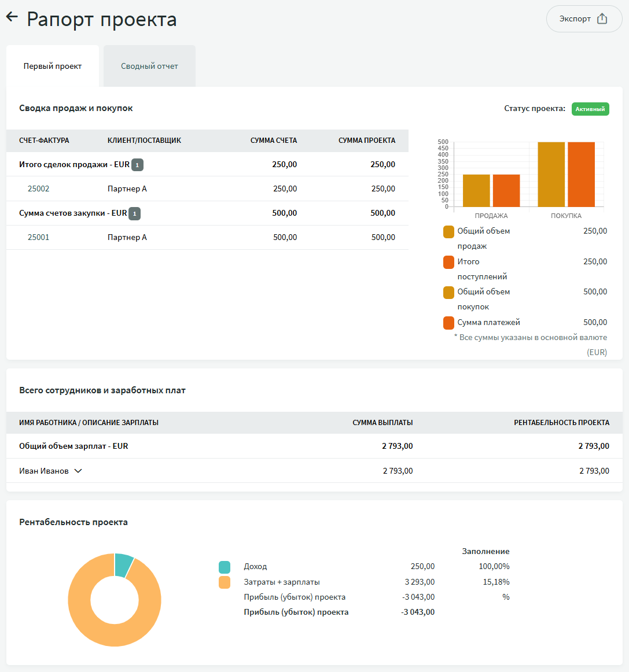Click the orange Затраты + зарплаты swatch
The width and height of the screenshot is (629, 672).
point(225,582)
